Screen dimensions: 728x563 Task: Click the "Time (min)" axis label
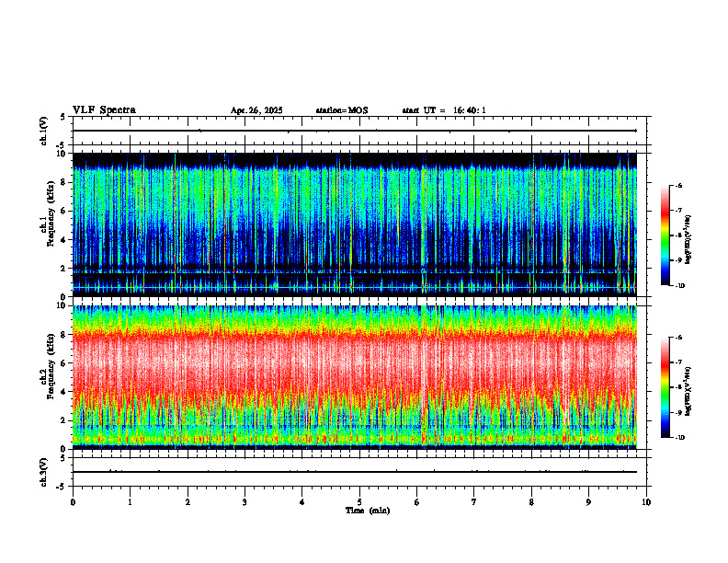tap(368, 511)
